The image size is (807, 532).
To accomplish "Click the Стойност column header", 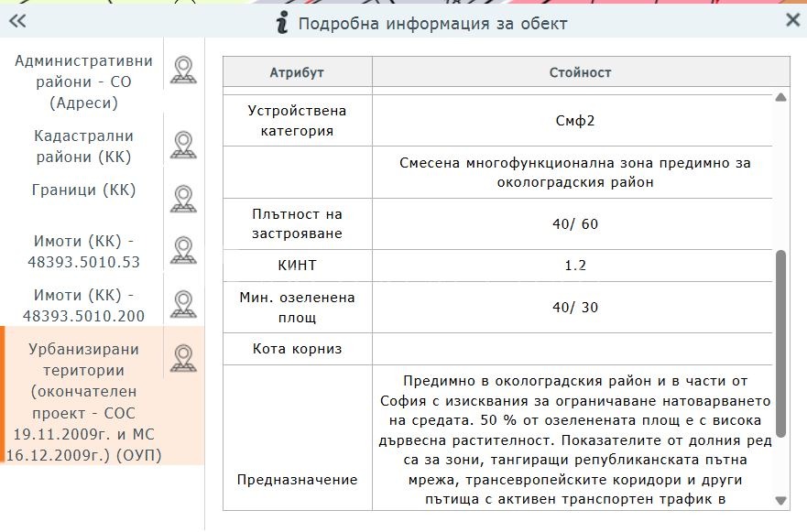I will pyautogui.click(x=577, y=71).
